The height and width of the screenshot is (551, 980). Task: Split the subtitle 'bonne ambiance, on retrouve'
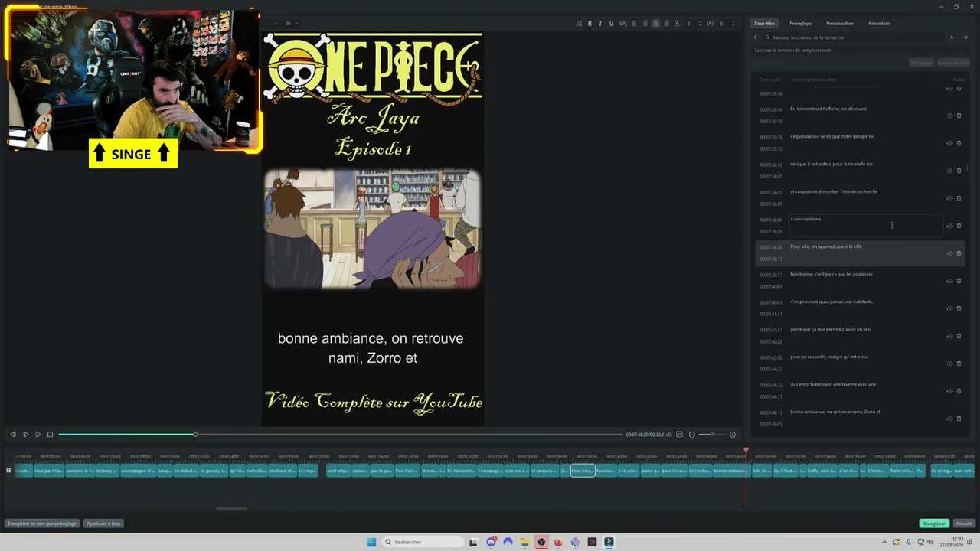[949, 419]
